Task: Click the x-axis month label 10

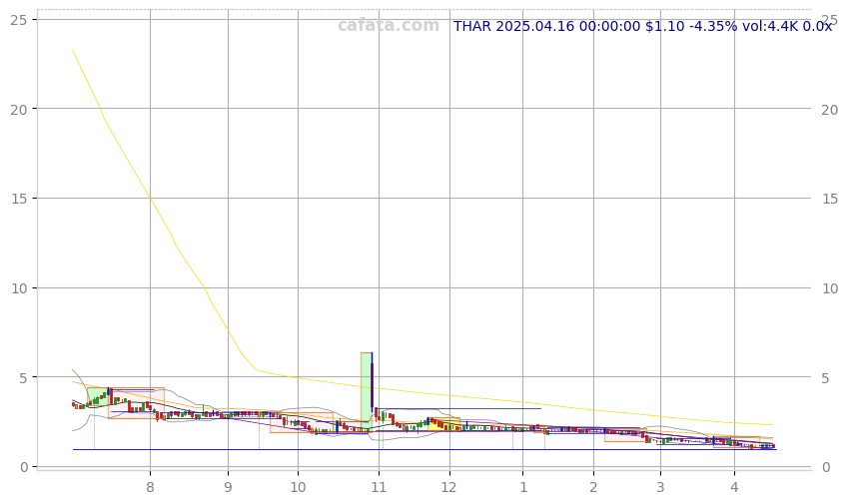Action: [x=298, y=487]
